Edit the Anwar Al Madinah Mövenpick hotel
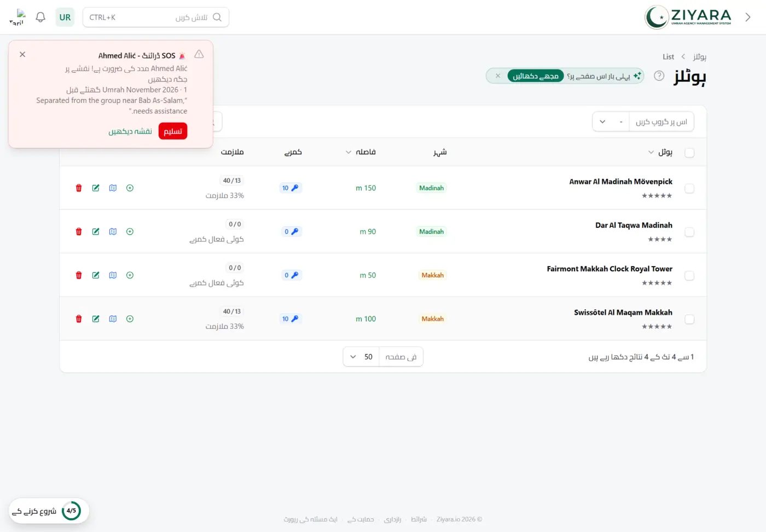The image size is (766, 532). pyautogui.click(x=96, y=188)
